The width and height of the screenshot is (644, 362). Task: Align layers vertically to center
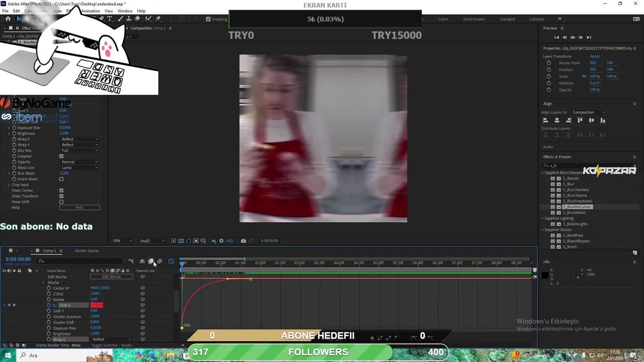[x=591, y=120]
